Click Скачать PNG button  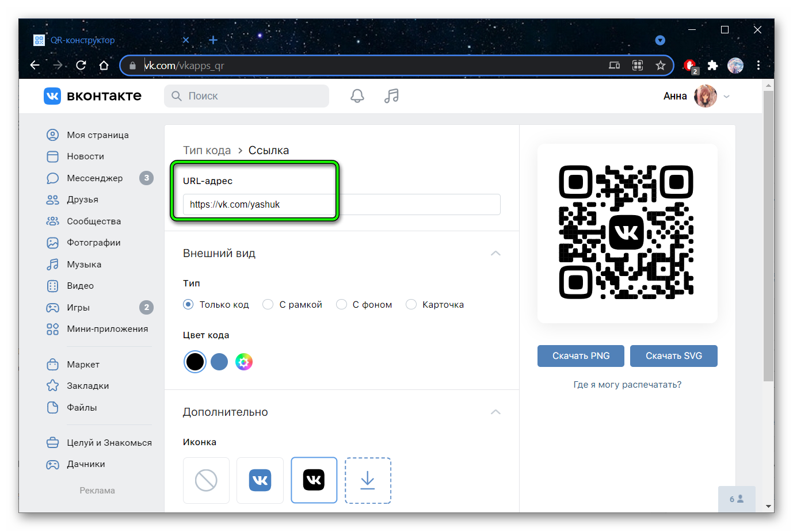[x=581, y=356]
